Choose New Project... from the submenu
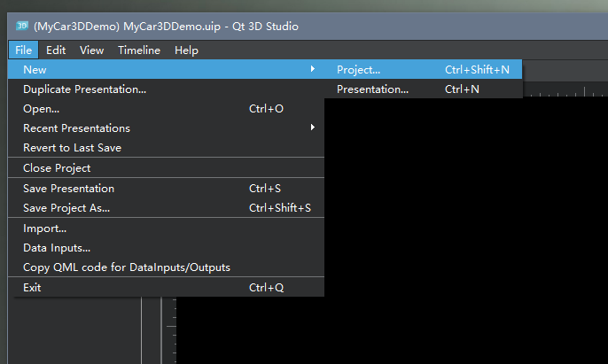Screen dimensions: 608x364 pos(423,69)
